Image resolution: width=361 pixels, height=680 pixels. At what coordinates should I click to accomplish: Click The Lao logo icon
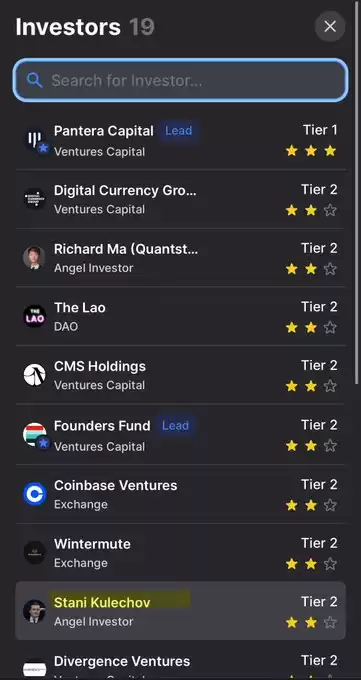click(35, 317)
